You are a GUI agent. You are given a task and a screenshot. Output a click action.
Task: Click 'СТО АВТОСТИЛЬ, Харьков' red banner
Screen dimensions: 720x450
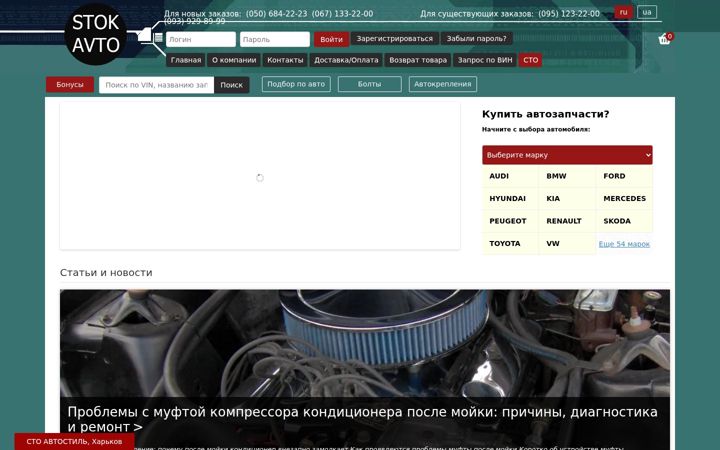(74, 441)
